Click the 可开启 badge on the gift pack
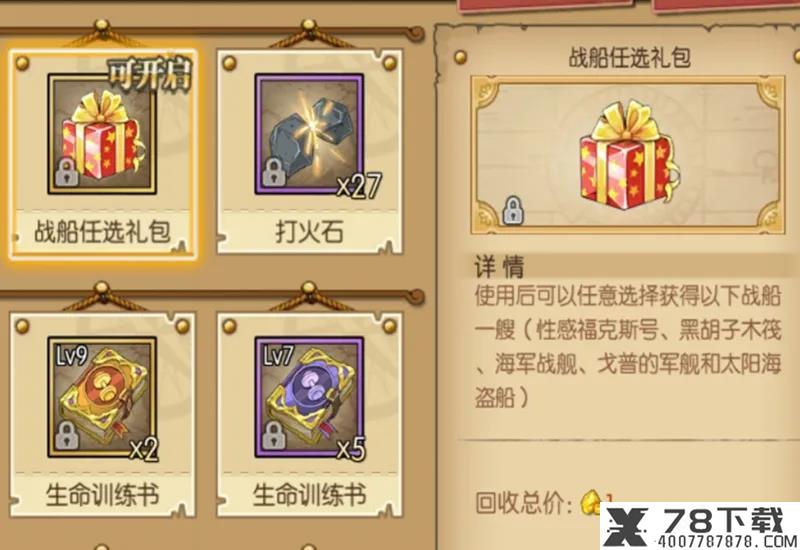This screenshot has height=550, width=800. pyautogui.click(x=149, y=76)
